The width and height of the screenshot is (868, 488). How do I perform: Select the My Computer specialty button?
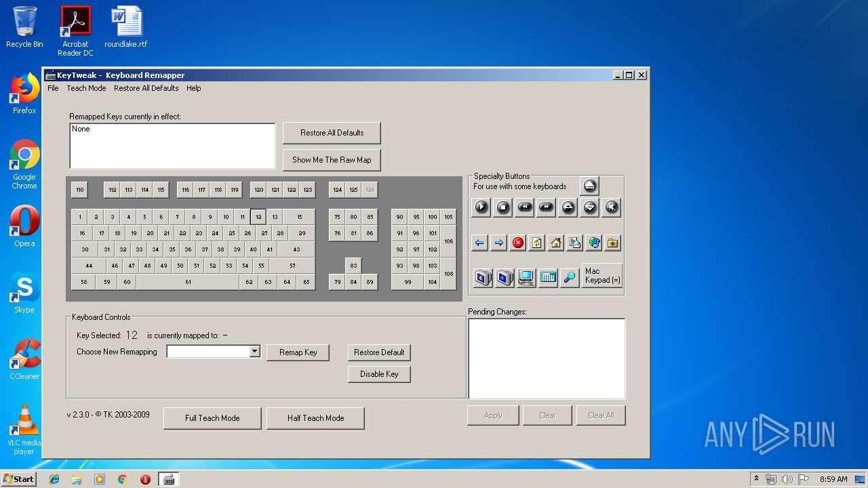coord(526,277)
